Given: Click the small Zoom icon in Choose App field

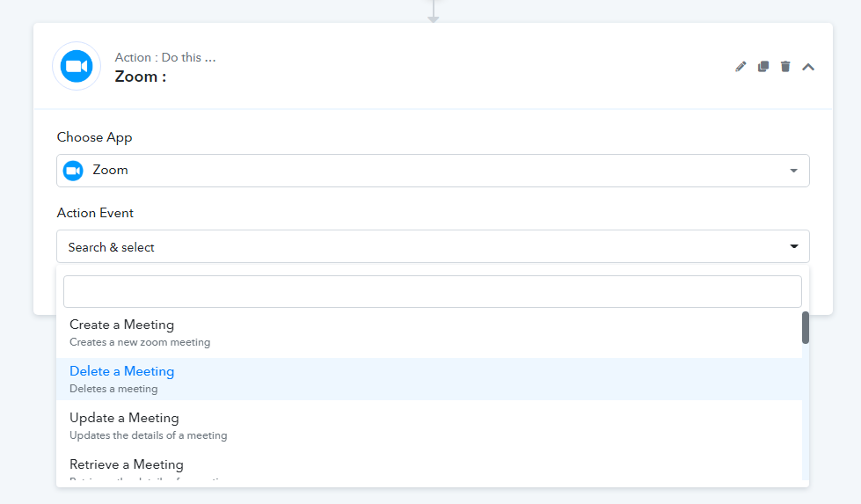Looking at the screenshot, I should click(73, 170).
